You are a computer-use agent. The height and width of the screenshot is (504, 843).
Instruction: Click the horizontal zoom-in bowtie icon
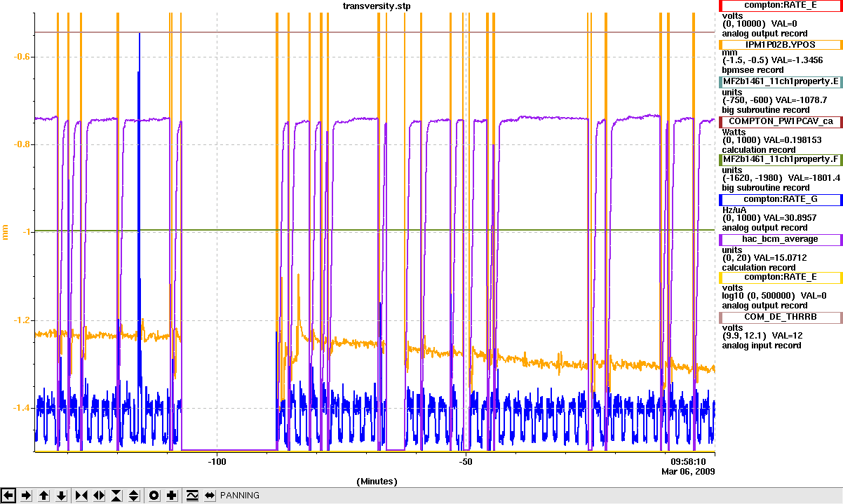pyautogui.click(x=81, y=496)
